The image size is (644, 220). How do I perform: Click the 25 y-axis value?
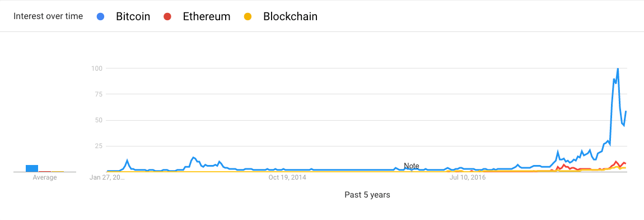click(98, 146)
